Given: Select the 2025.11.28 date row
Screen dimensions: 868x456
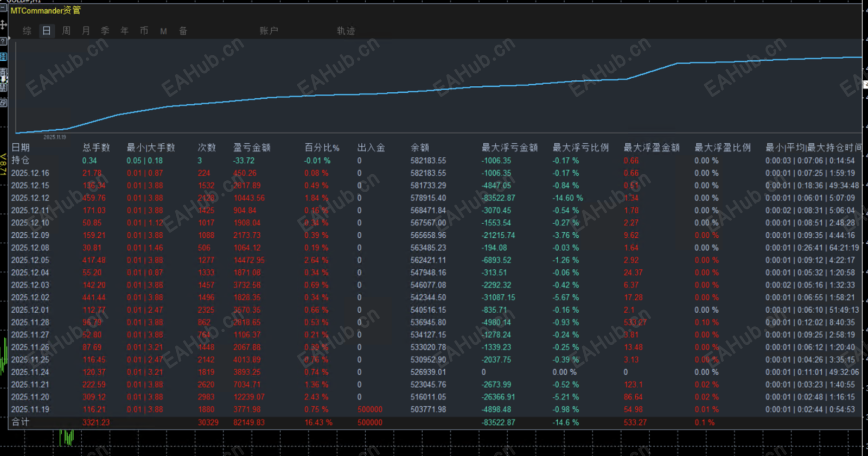Looking at the screenshot, I should point(30,322).
